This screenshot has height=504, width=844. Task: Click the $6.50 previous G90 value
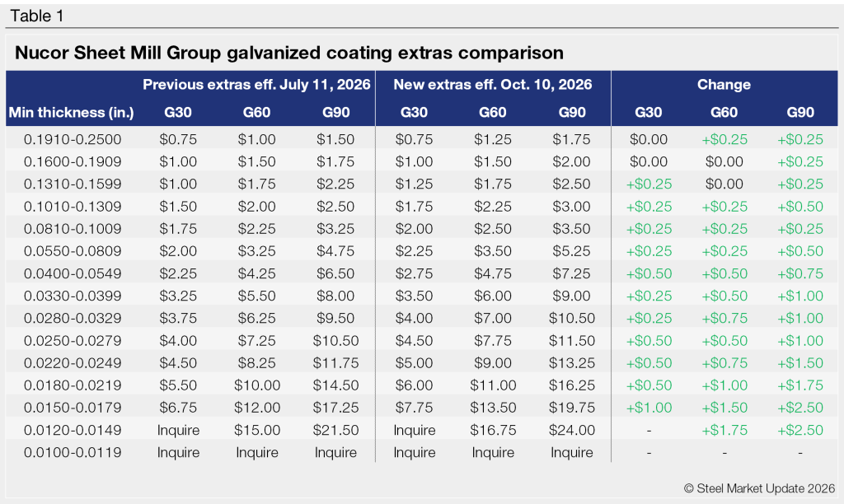[335, 273]
